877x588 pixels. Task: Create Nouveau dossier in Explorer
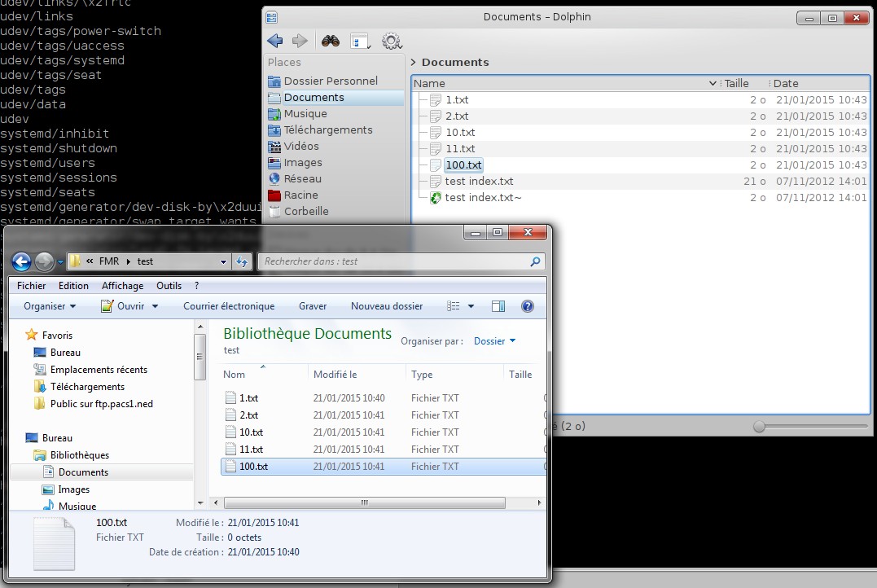387,306
